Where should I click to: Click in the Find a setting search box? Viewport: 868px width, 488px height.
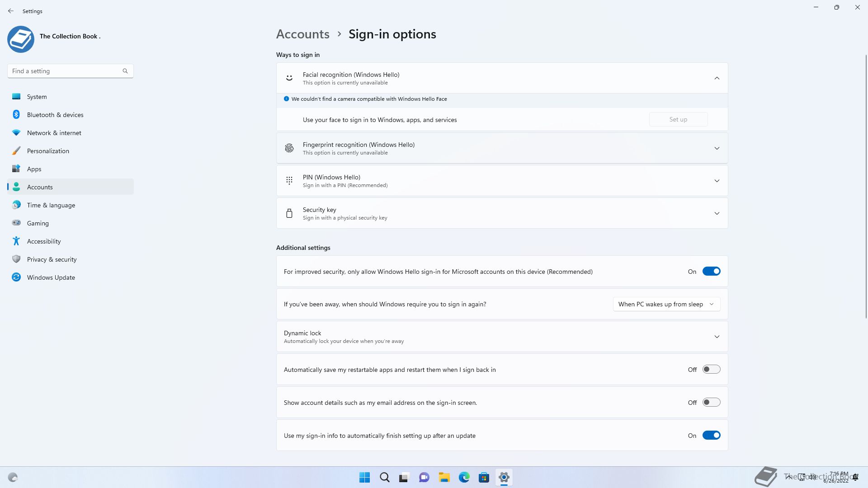(70, 71)
